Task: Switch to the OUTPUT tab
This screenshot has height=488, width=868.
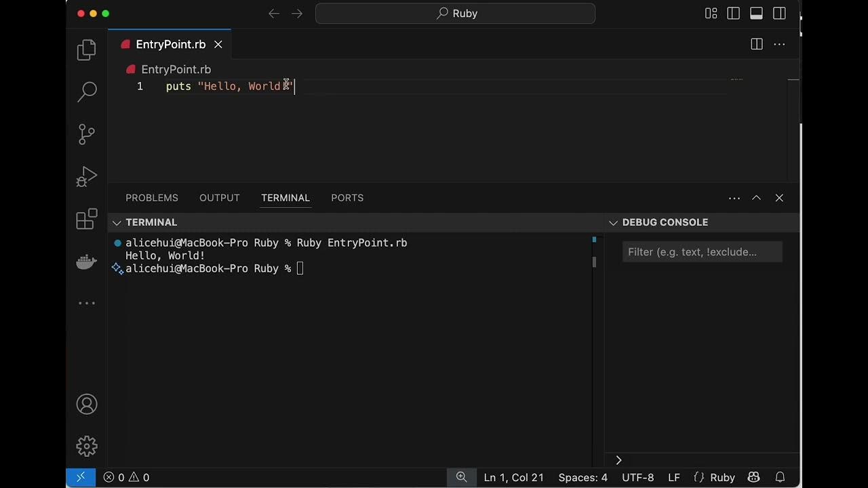Action: click(x=219, y=198)
